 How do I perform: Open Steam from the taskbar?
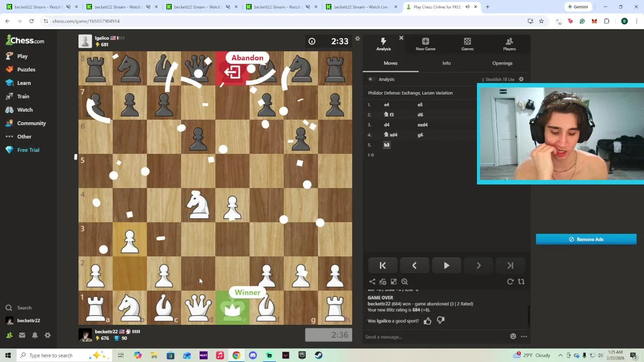coord(318,355)
